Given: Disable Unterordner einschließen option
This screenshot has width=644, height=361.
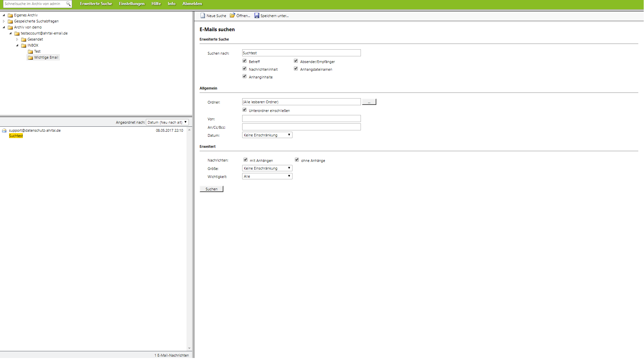Looking at the screenshot, I should (x=245, y=110).
